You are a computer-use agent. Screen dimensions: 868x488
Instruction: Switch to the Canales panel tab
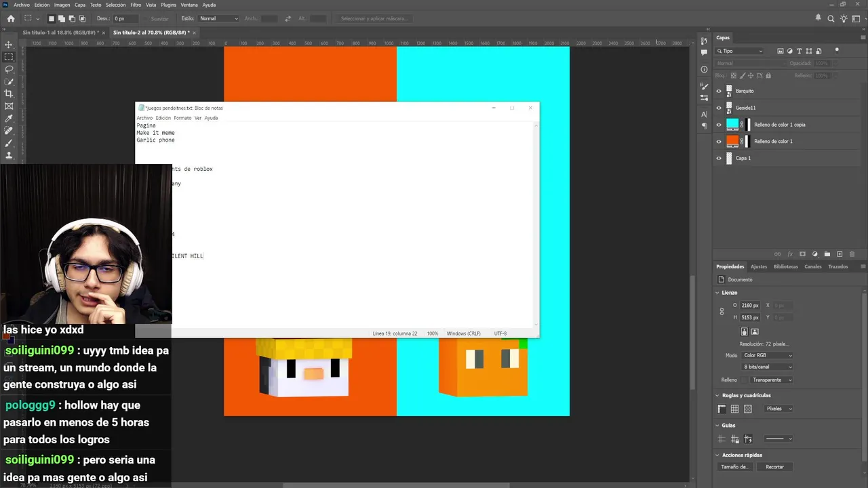click(813, 266)
